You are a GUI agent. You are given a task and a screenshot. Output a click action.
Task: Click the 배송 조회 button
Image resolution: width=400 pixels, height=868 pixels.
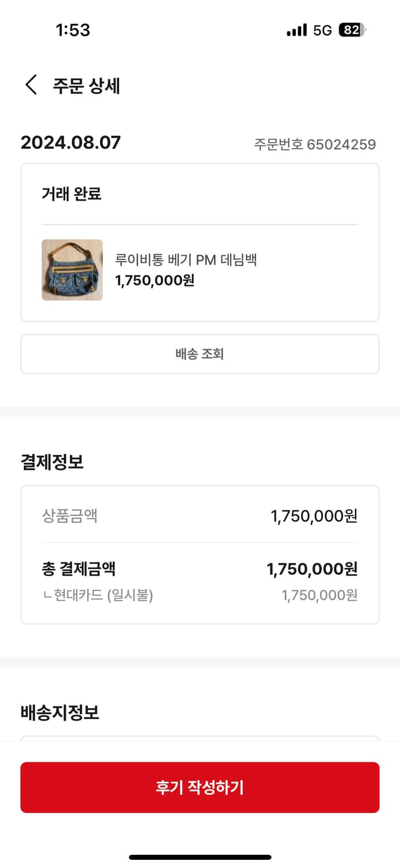[200, 354]
